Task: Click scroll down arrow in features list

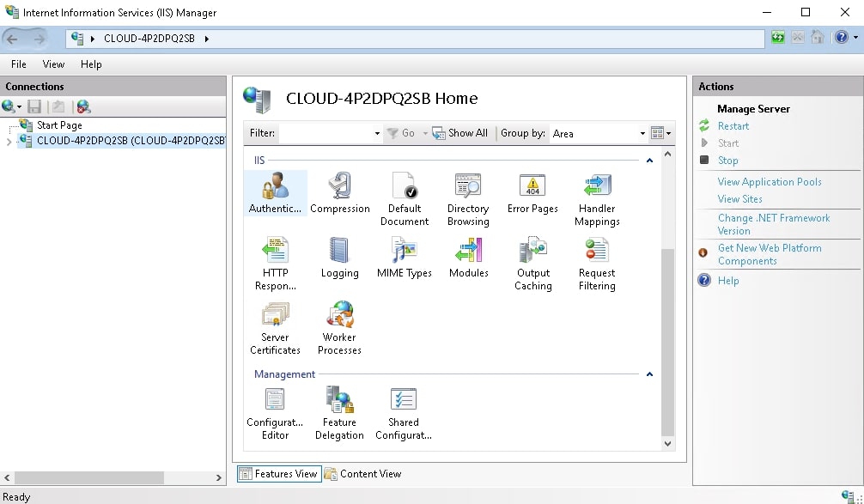Action: tap(667, 443)
